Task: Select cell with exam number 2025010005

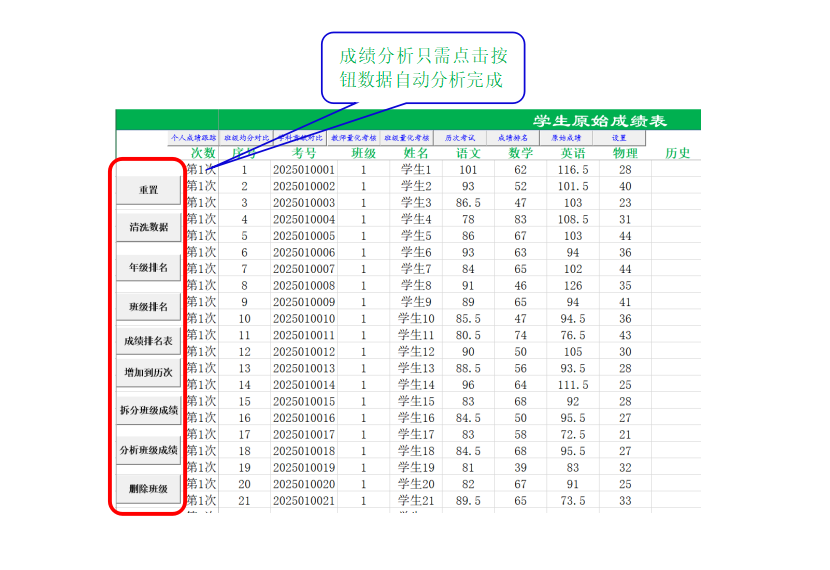Action: tap(304, 236)
